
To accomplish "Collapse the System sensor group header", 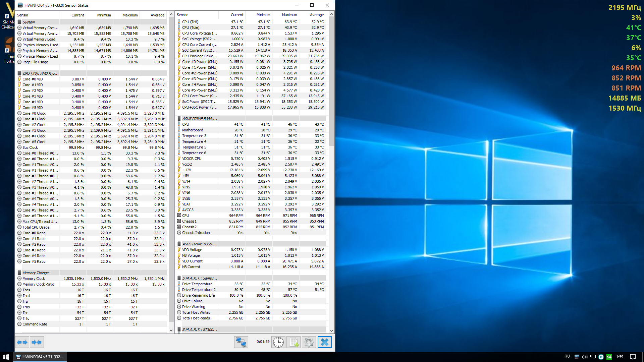I will [29, 22].
